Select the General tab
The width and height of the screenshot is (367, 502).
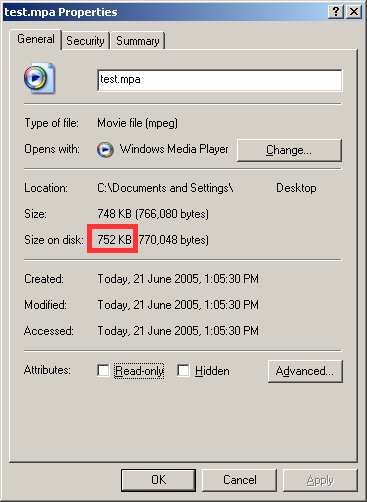point(36,39)
